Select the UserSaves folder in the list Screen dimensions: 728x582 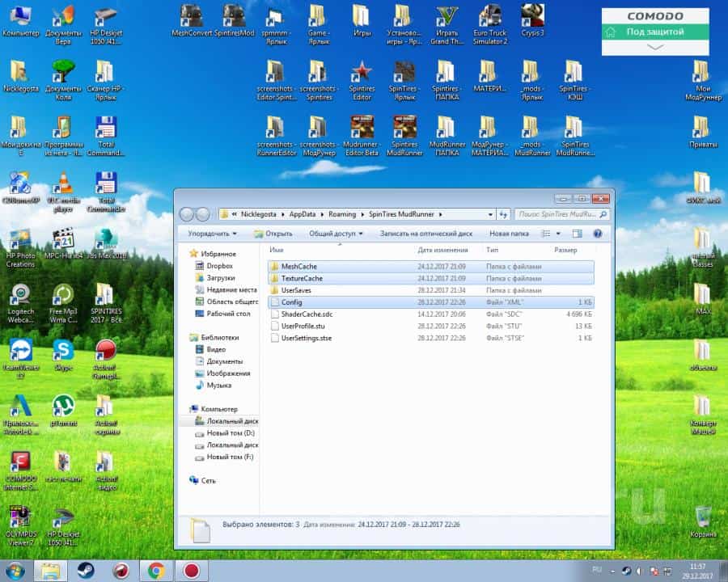296,289
